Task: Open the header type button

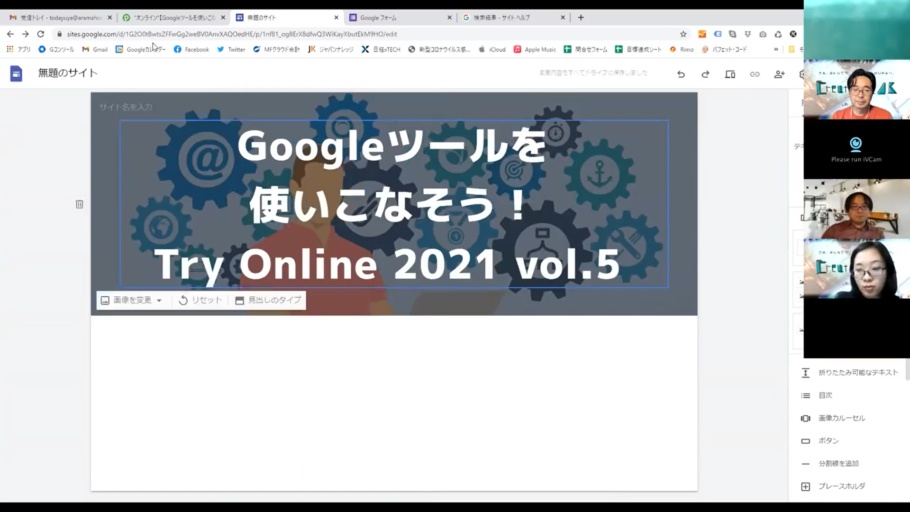Action: click(x=268, y=300)
